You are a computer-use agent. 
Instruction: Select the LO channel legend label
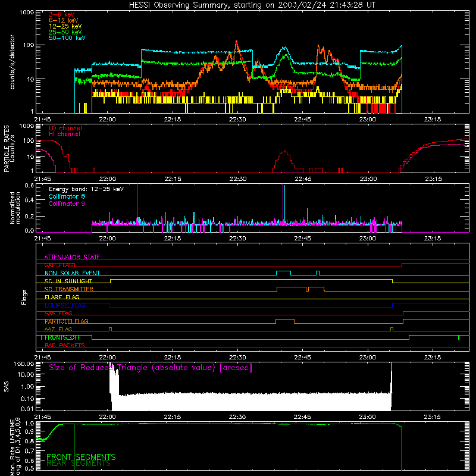(65, 128)
